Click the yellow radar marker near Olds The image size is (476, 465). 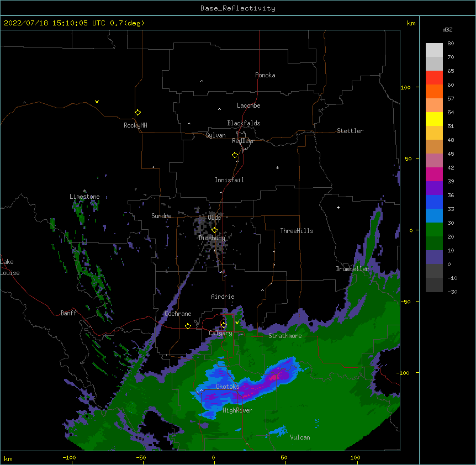pyautogui.click(x=214, y=230)
